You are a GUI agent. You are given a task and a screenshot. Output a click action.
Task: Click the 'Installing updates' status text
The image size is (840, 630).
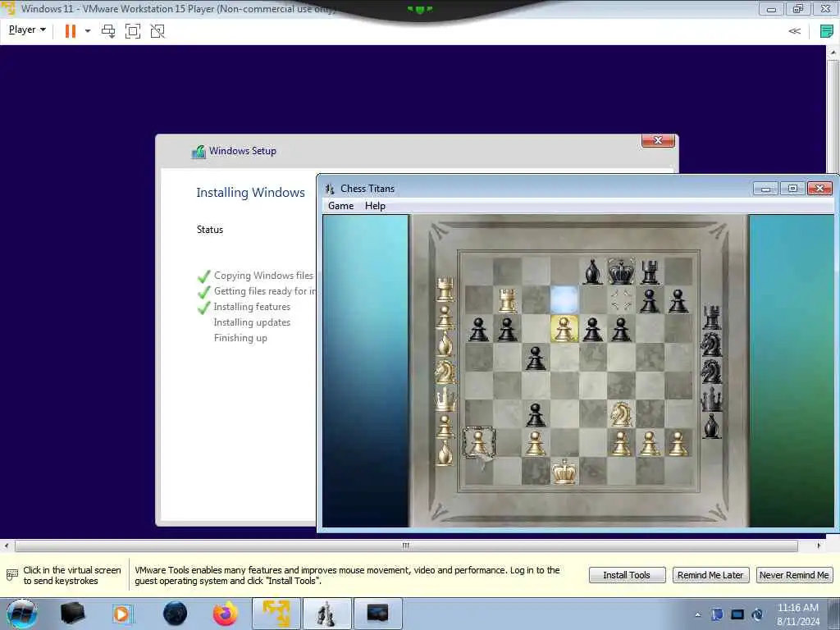click(x=252, y=322)
